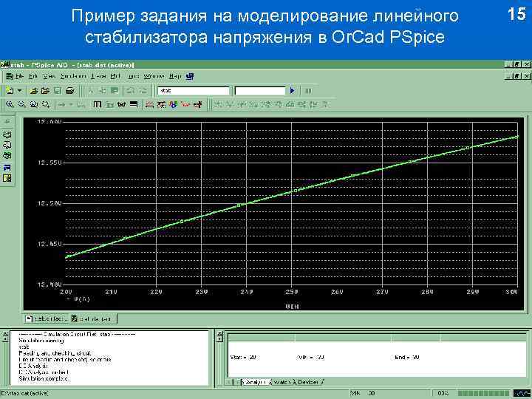Click the Paste icon in the toolbar
The image size is (532, 399).
pyautogui.click(x=115, y=91)
